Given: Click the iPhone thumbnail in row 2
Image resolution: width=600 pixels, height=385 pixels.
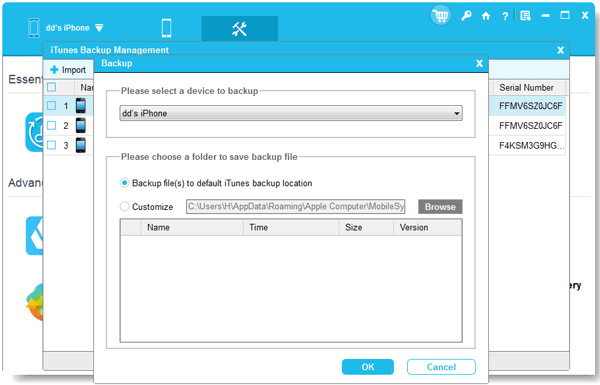Looking at the screenshot, I should 81,126.
